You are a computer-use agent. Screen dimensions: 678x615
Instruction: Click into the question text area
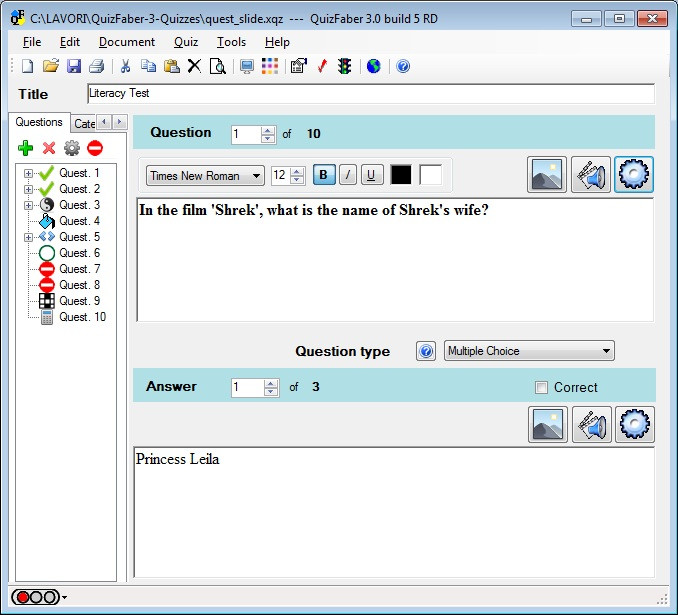coord(395,259)
